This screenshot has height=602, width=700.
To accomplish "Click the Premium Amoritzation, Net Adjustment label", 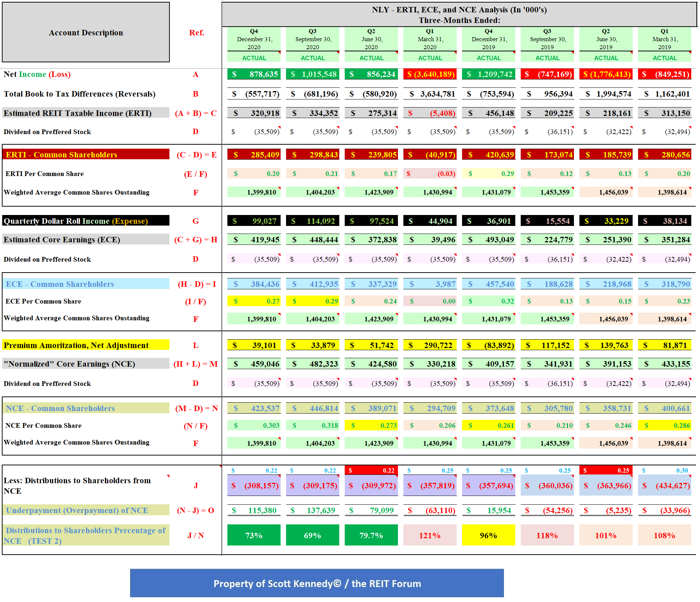I will pyautogui.click(x=86, y=345).
